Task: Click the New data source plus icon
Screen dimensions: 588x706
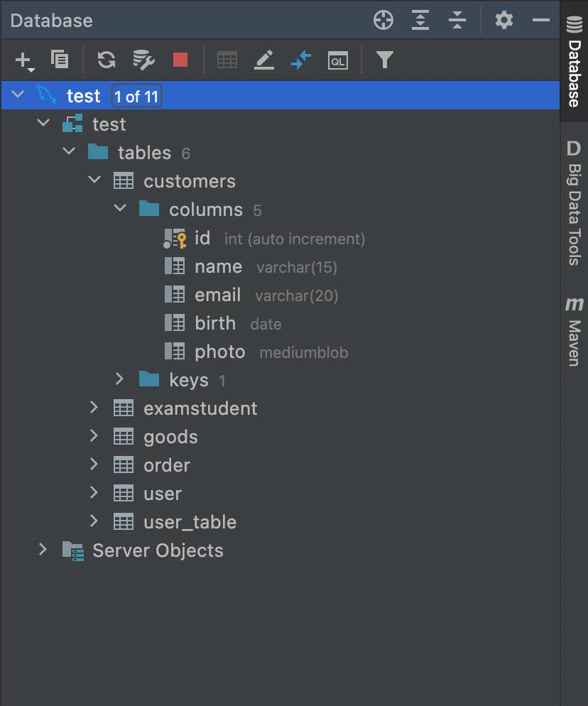Action: 24,61
